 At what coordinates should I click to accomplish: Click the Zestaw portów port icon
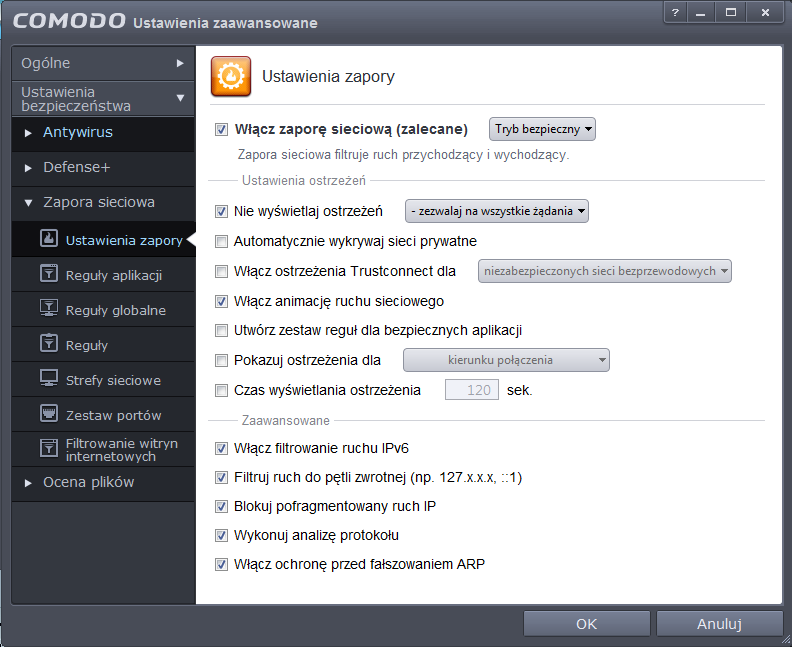[49, 413]
